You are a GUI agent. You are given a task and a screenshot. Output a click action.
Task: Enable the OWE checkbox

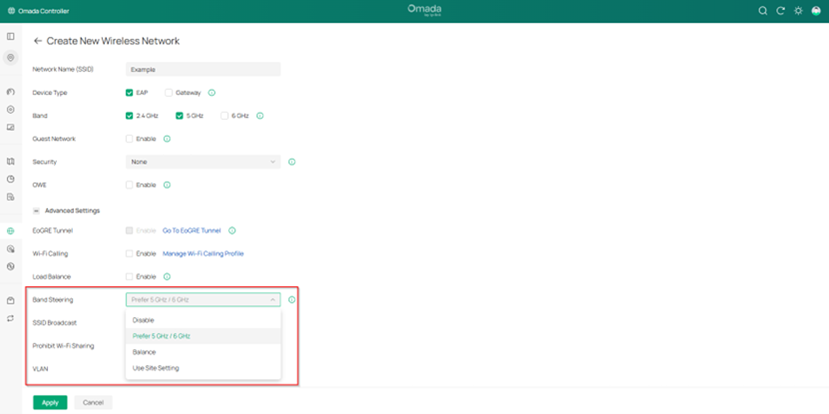click(129, 185)
